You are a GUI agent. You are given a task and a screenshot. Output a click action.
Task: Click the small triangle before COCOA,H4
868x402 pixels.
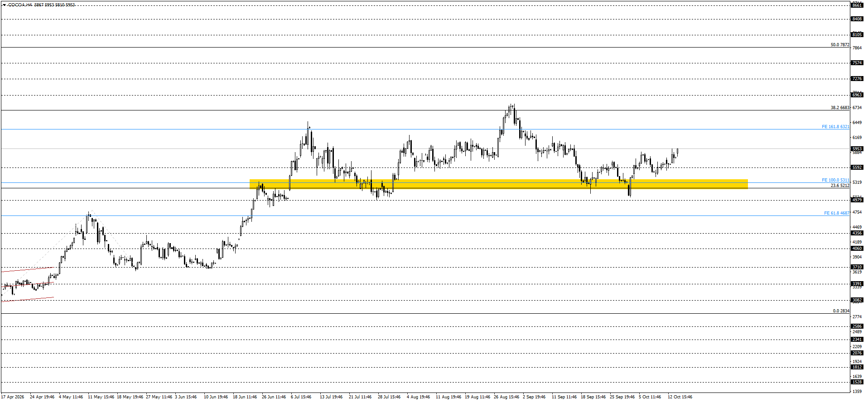click(x=4, y=5)
